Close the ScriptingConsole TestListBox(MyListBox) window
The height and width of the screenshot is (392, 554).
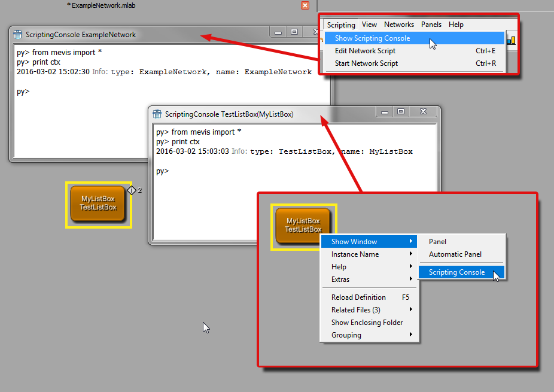[x=423, y=112]
